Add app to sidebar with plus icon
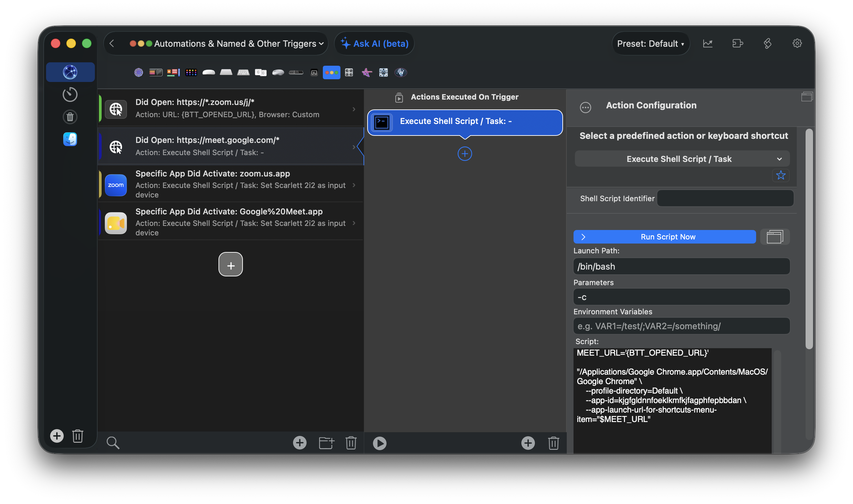 point(57,436)
